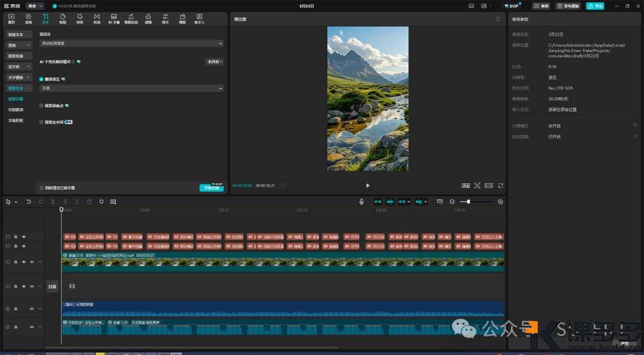Screen dimensions: 644x355
Task: Open the 日语 target language dropdown
Action: (131, 88)
